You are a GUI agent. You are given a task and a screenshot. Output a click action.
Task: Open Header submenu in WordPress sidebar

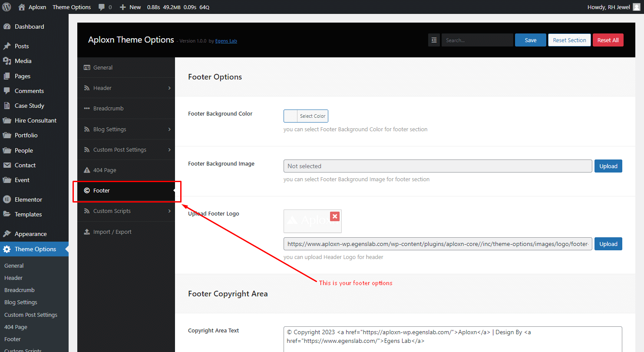13,278
